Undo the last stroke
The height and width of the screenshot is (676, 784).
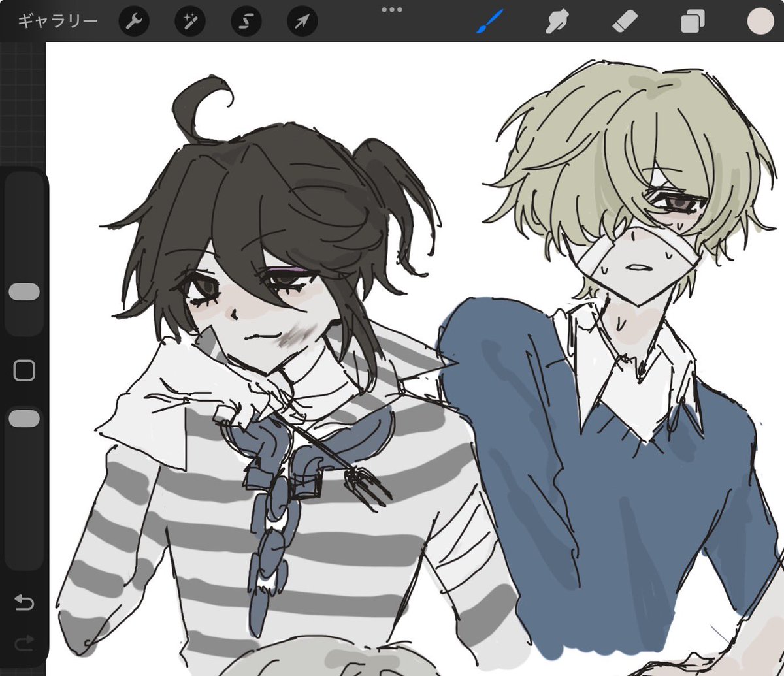tap(24, 602)
